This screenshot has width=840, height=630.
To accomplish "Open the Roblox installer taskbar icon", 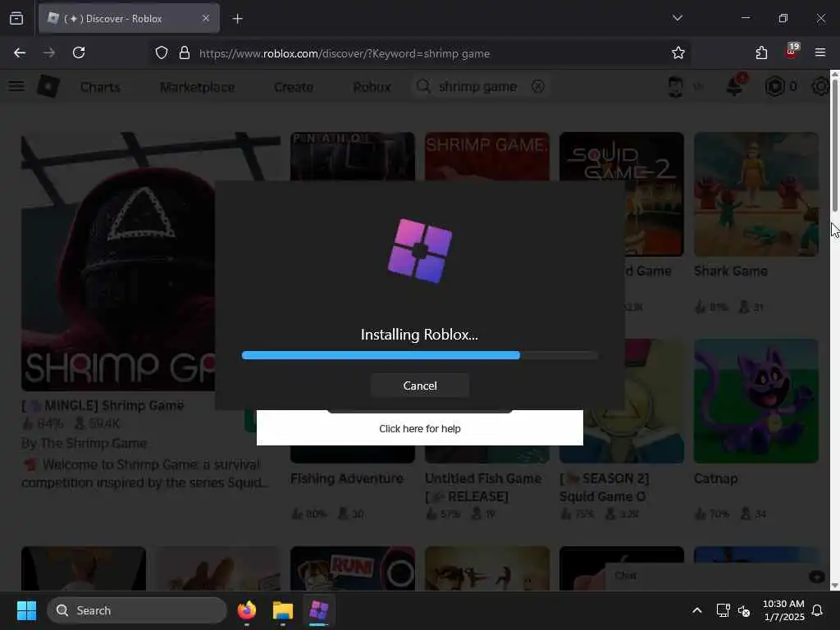I will tap(319, 610).
